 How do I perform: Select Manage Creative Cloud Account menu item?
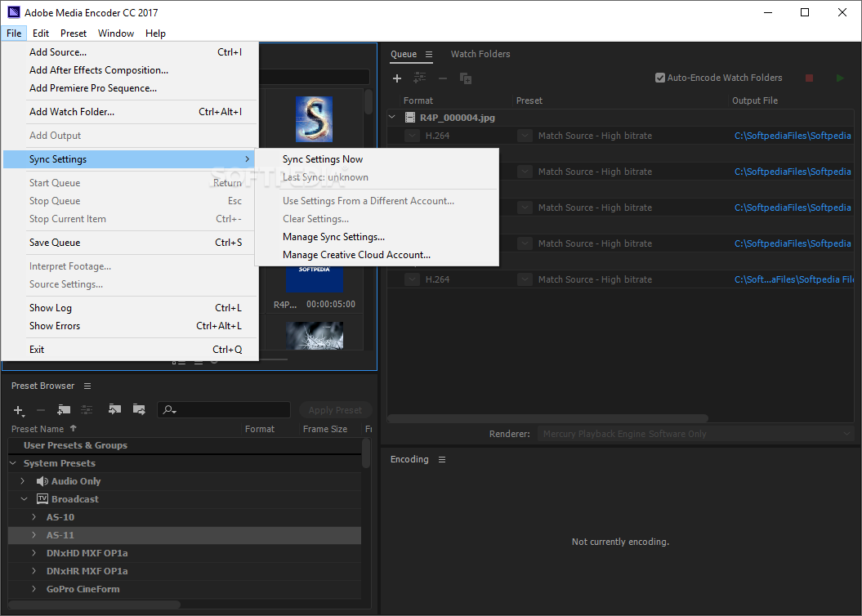coord(356,255)
